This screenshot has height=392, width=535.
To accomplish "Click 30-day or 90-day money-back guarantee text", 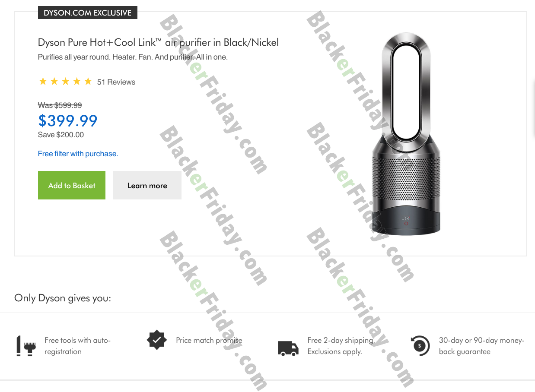I will click(481, 346).
